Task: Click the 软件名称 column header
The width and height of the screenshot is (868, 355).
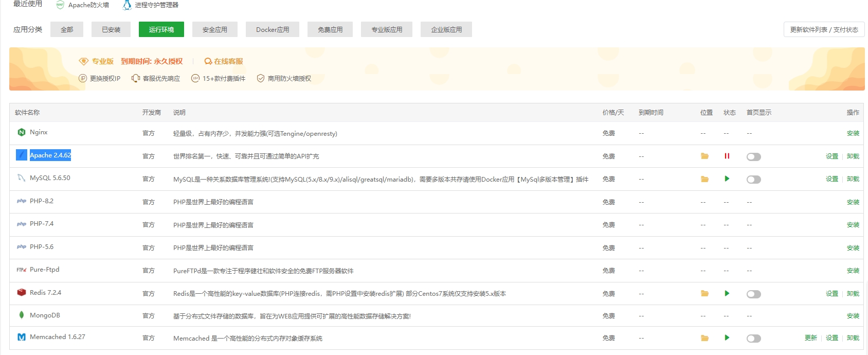Action: (x=27, y=113)
